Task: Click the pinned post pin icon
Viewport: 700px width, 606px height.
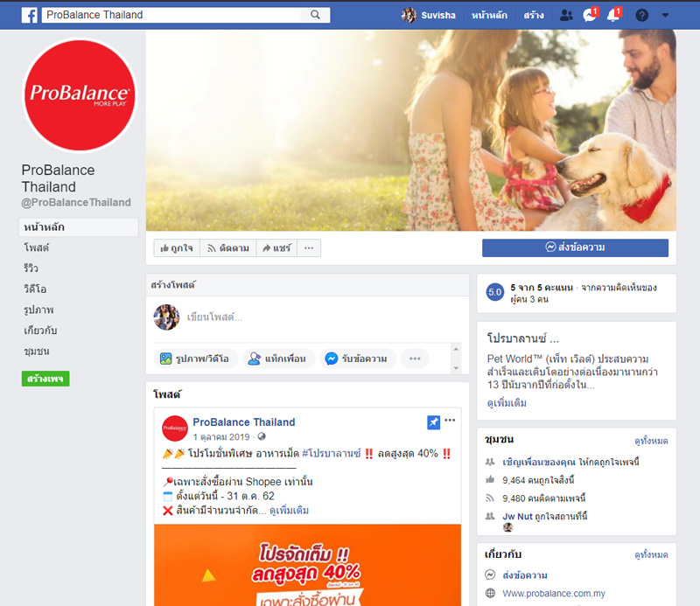Action: click(x=433, y=422)
